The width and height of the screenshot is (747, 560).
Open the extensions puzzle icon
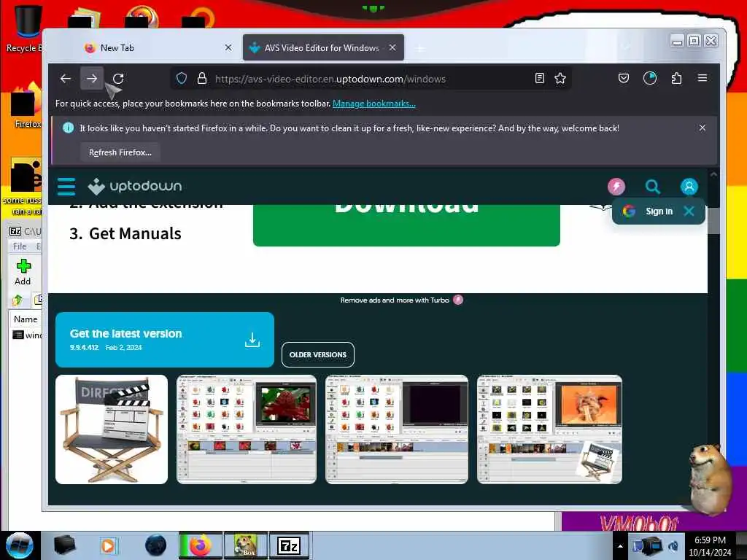[x=676, y=78]
